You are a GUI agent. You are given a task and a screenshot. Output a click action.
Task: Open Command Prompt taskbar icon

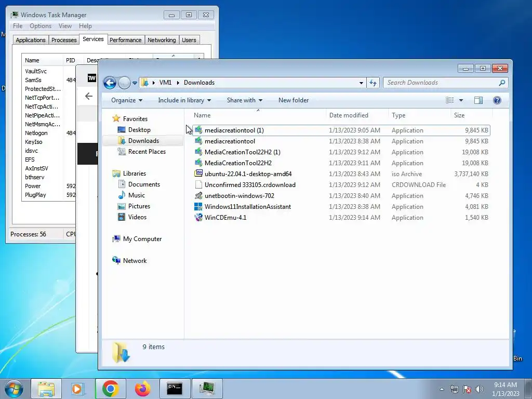(175, 389)
